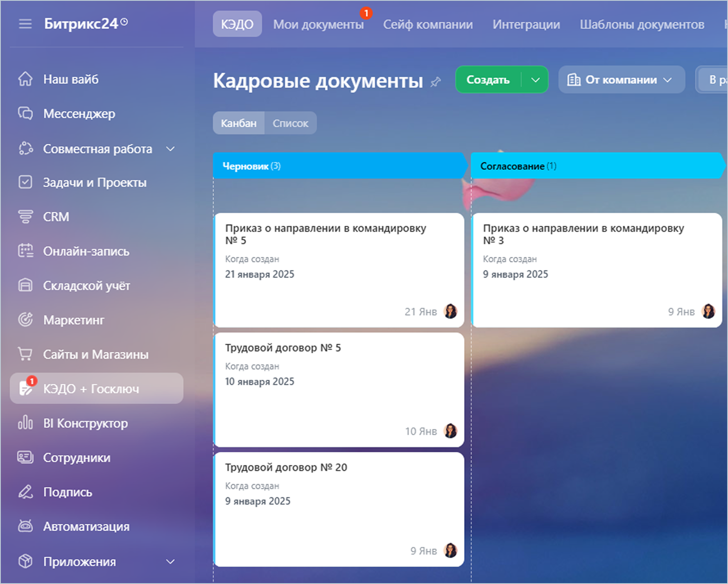The image size is (728, 584).
Task: Click avatar on командировку № 3 card
Action: click(x=709, y=312)
